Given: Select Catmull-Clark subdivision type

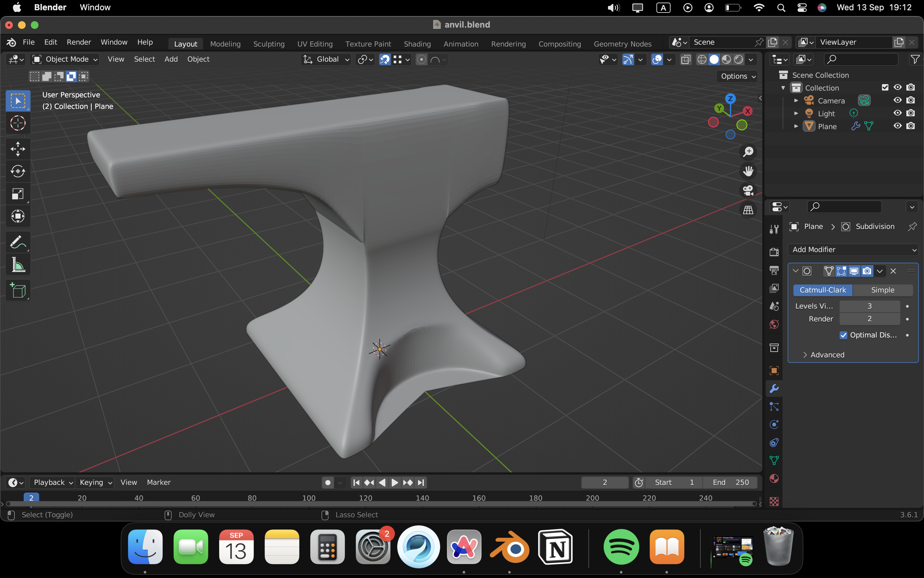Looking at the screenshot, I should click(x=822, y=290).
